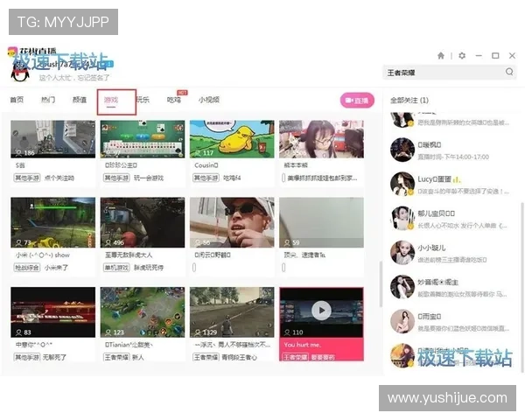Click 其他手游 tag under Cousin stream

coord(206,178)
